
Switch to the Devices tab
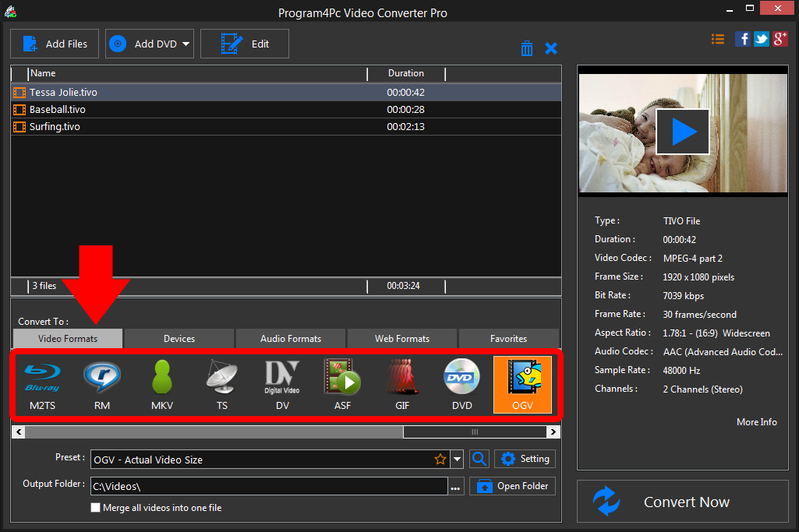[179, 339]
